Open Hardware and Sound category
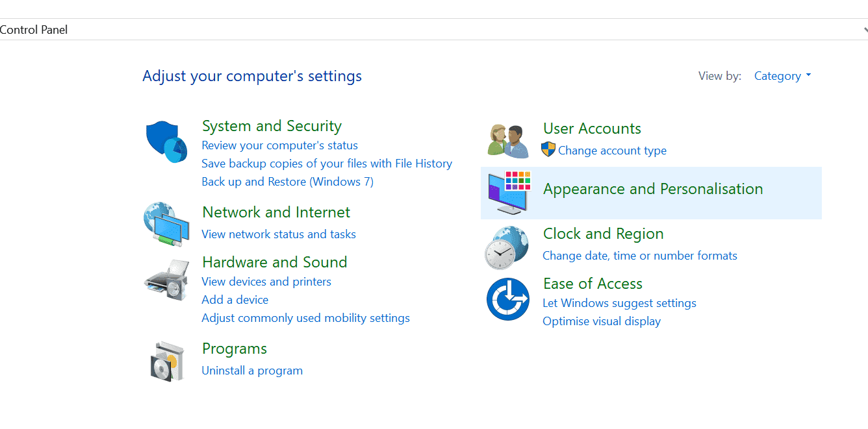 275,262
